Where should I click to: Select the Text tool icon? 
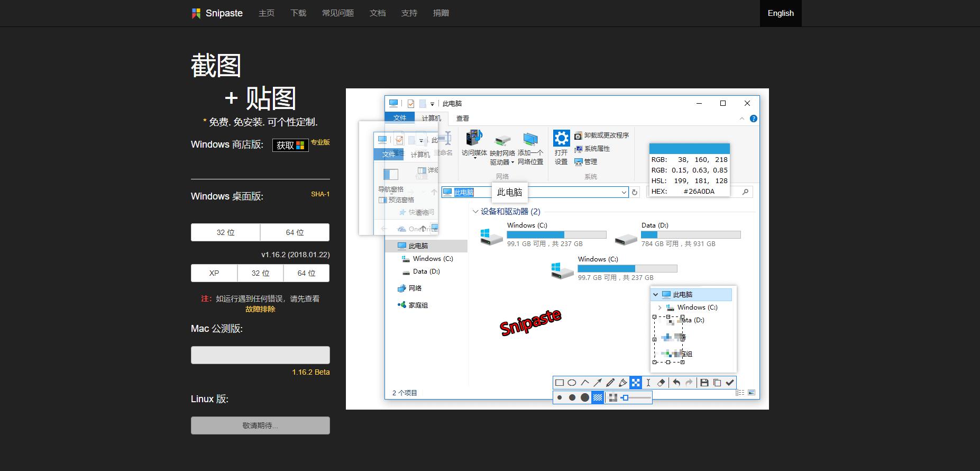[x=648, y=383]
